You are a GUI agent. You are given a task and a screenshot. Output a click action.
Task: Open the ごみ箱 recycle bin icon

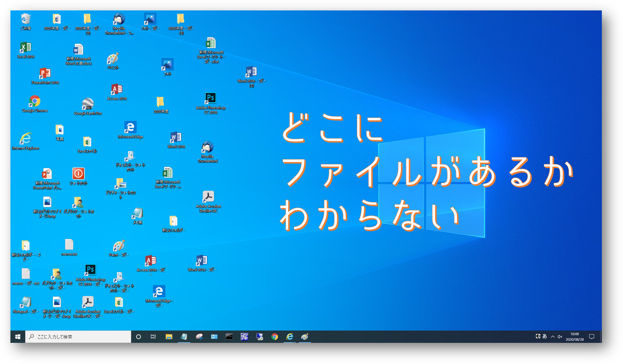pos(26,21)
